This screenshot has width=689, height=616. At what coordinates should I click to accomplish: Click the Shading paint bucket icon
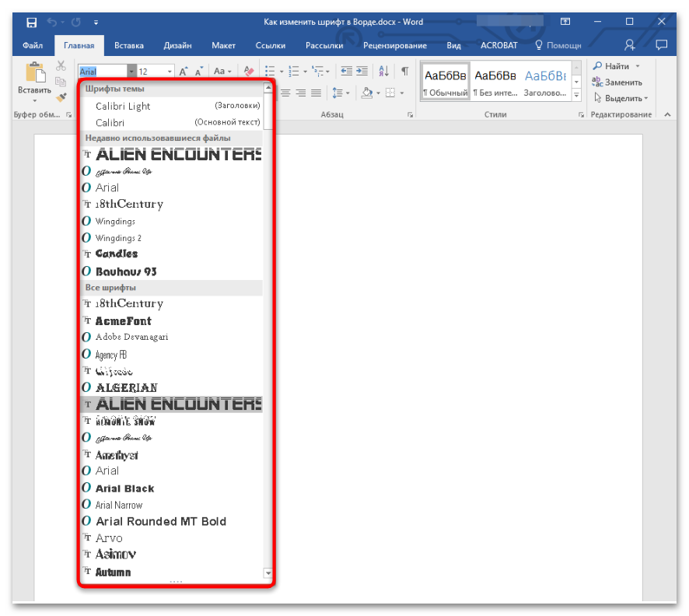pyautogui.click(x=367, y=93)
